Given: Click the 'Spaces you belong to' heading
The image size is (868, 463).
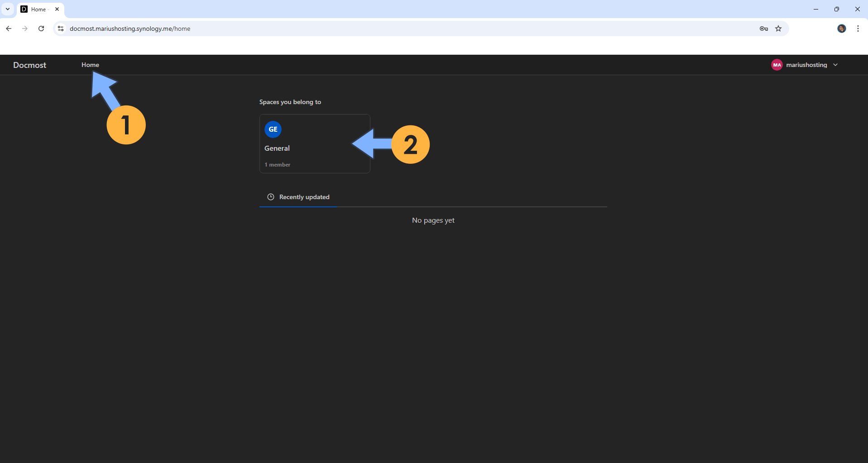Looking at the screenshot, I should tap(290, 102).
